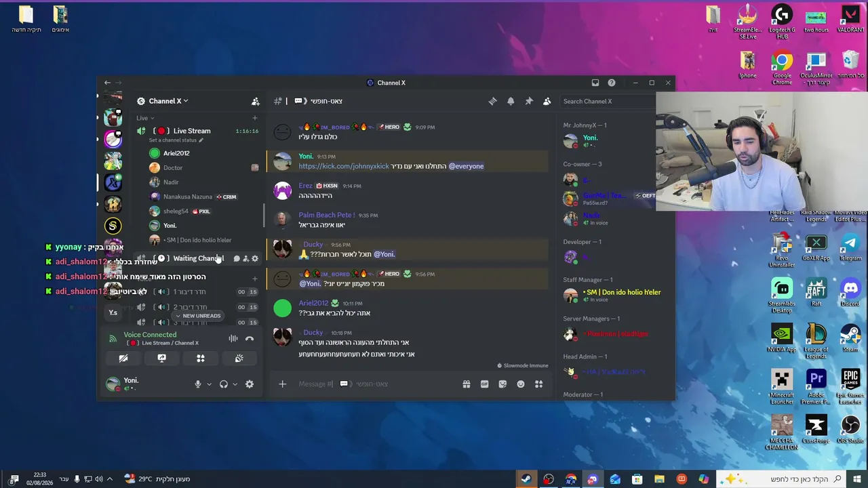This screenshot has height=488, width=868.
Task: Click the Search Channel X field
Action: click(607, 101)
